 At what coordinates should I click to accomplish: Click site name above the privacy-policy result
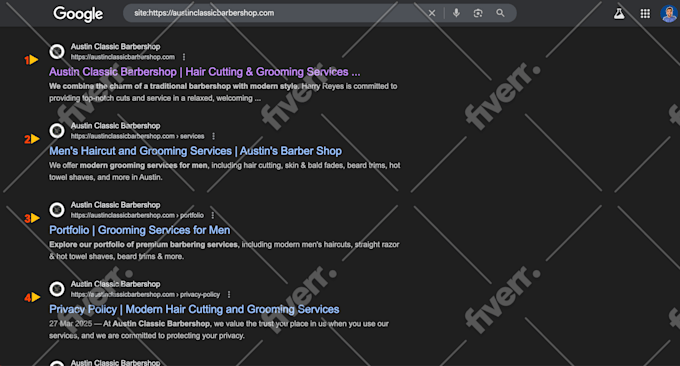click(x=115, y=284)
